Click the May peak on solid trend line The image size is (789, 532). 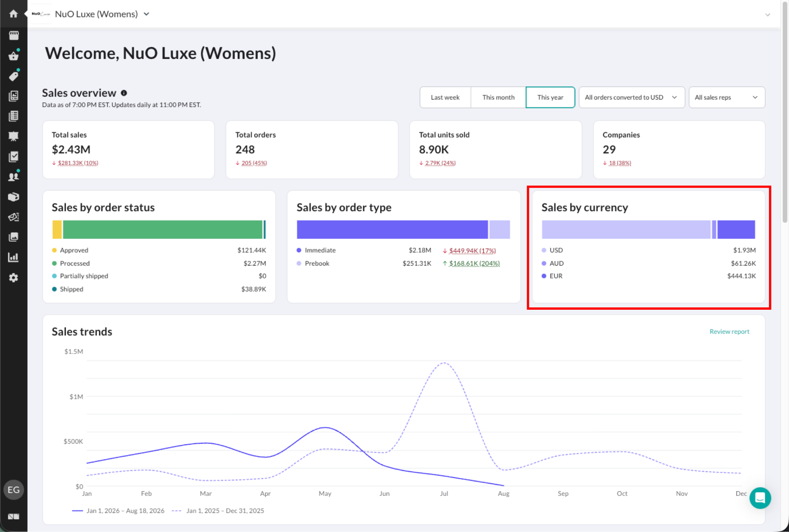[326, 427]
